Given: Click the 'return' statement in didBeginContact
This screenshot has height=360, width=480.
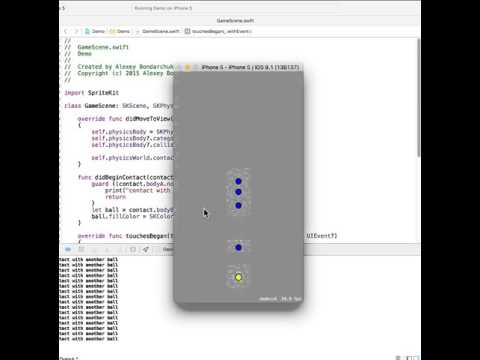Looking at the screenshot, I should (115, 197).
